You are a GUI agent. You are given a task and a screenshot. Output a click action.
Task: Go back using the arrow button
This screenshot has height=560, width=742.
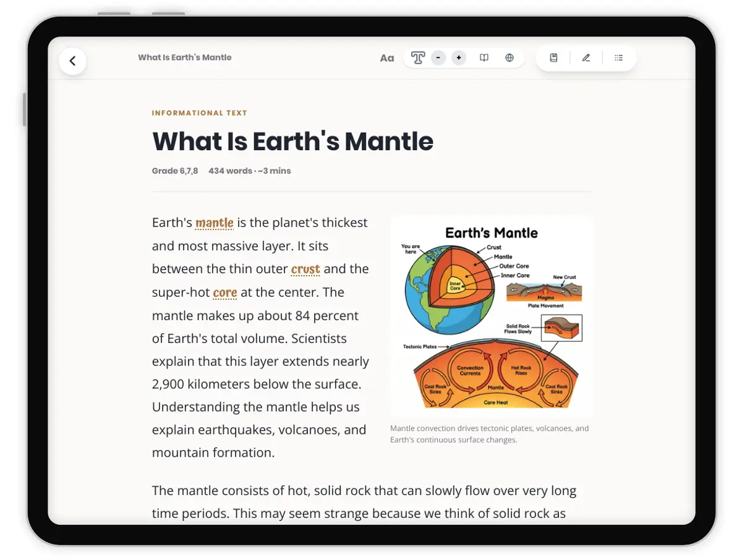72,61
